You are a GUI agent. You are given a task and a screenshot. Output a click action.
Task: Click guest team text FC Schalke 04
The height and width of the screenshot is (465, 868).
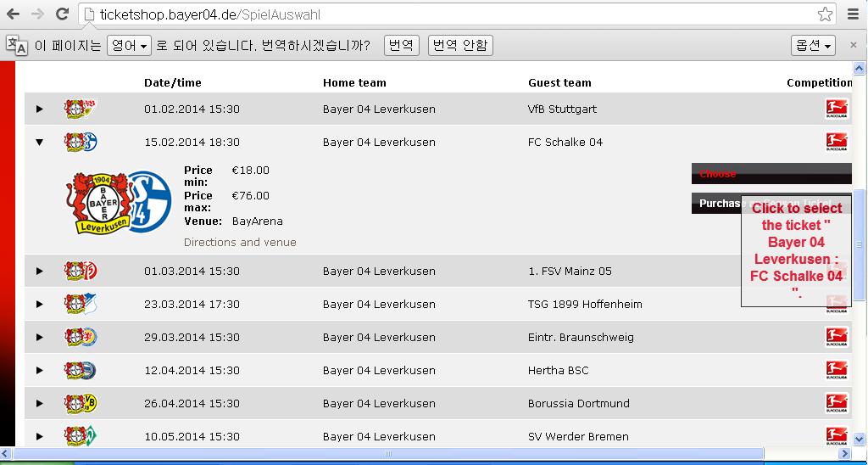[565, 142]
